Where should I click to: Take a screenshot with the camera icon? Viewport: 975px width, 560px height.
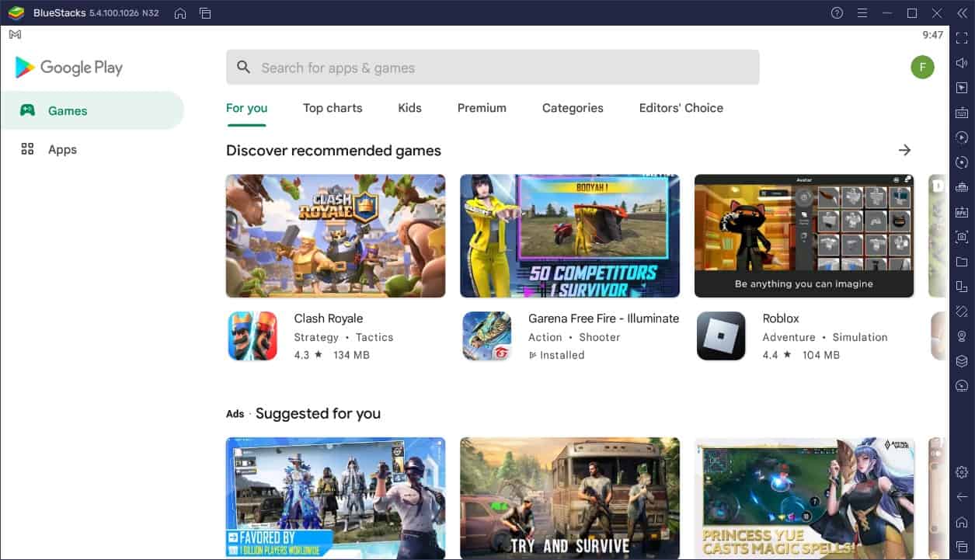[x=962, y=237]
